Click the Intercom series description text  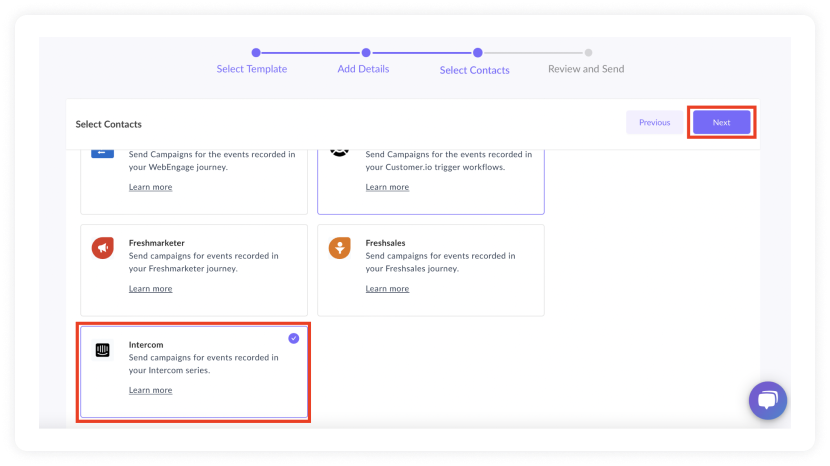(203, 364)
